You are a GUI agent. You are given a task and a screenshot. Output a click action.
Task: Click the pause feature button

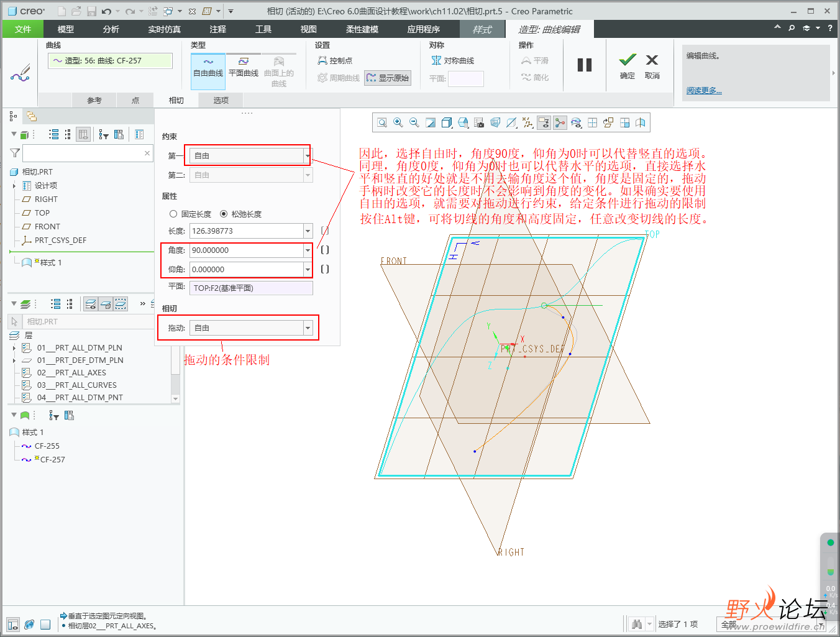(585, 65)
